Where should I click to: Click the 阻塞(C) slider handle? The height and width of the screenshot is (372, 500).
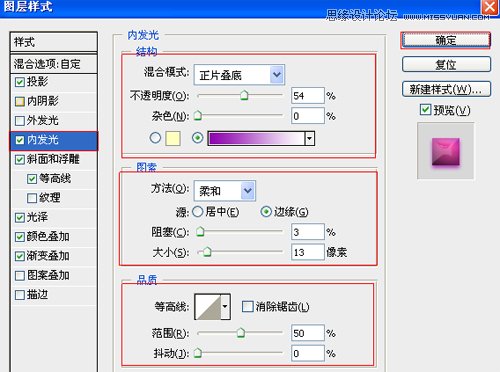[200, 231]
